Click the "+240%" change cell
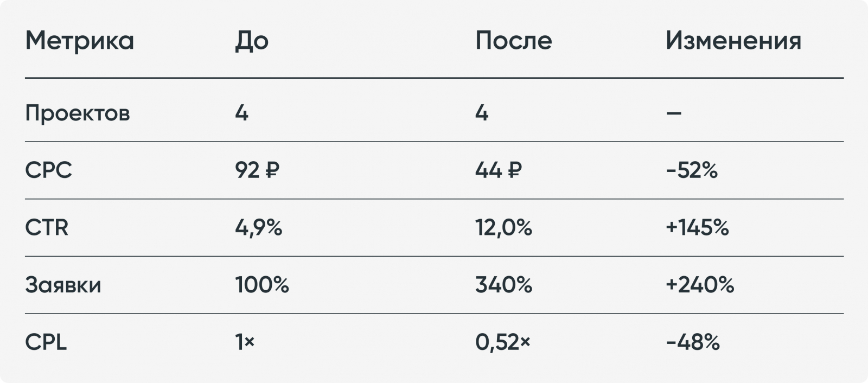The image size is (868, 383). 700,285
